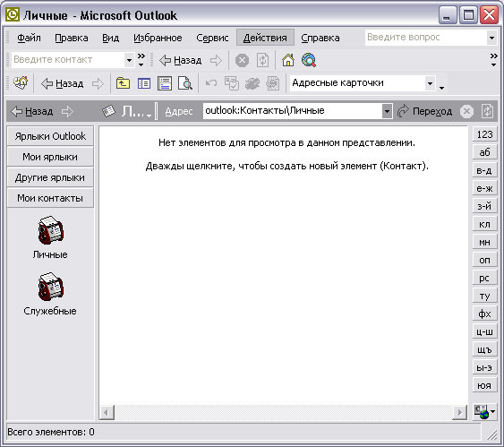Open the Действия menu
This screenshot has height=447, width=504.
click(265, 38)
